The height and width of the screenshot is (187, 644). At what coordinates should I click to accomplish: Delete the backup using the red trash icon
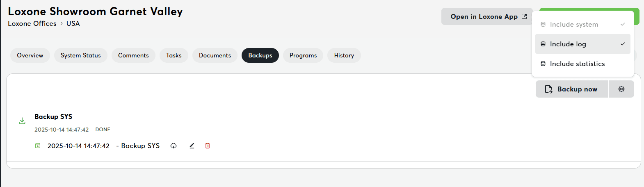(x=208, y=146)
